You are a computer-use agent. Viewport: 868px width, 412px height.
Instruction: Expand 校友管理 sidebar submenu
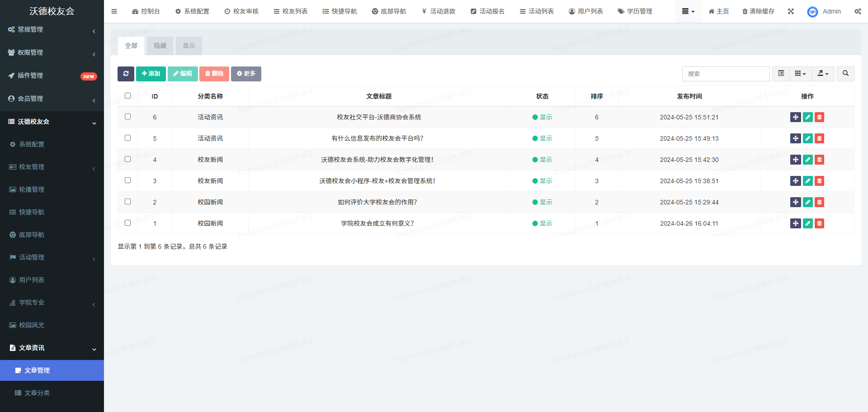[52, 167]
